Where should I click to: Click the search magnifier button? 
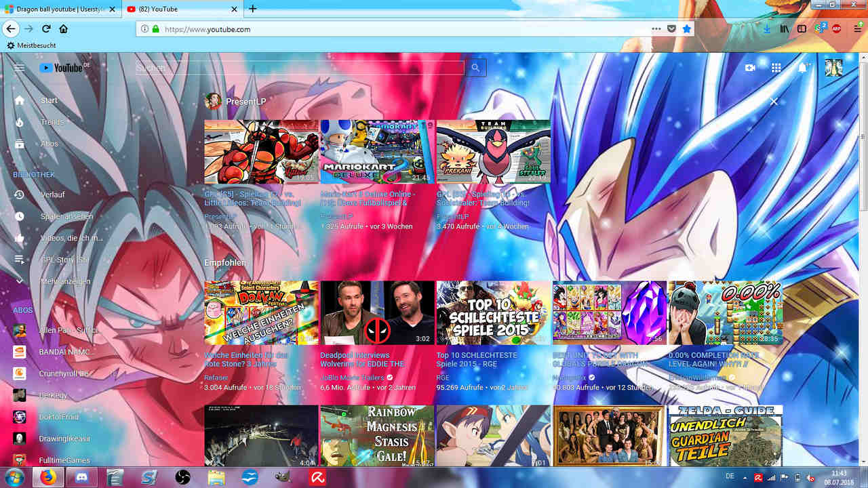476,68
